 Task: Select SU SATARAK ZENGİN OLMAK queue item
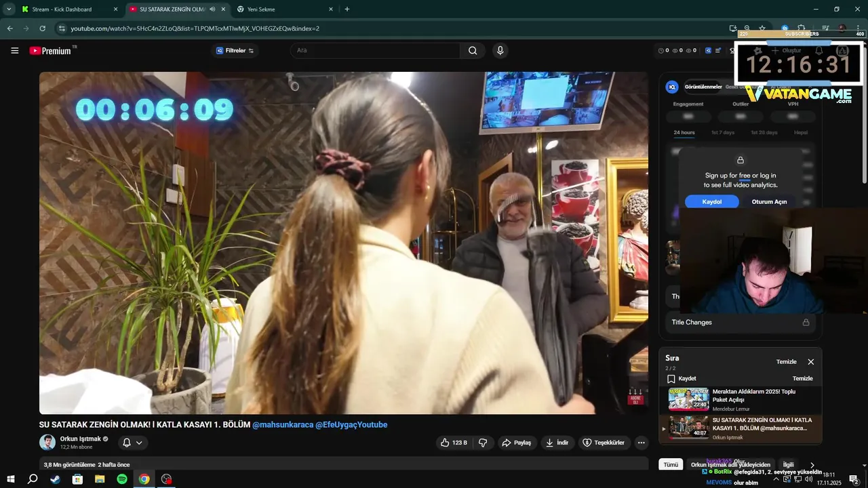pyautogui.click(x=741, y=428)
